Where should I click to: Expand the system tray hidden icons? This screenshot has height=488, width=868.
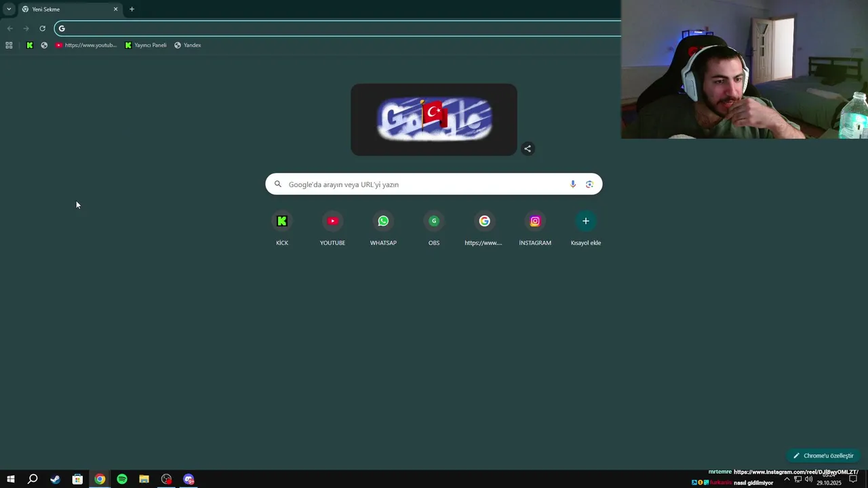(x=787, y=479)
